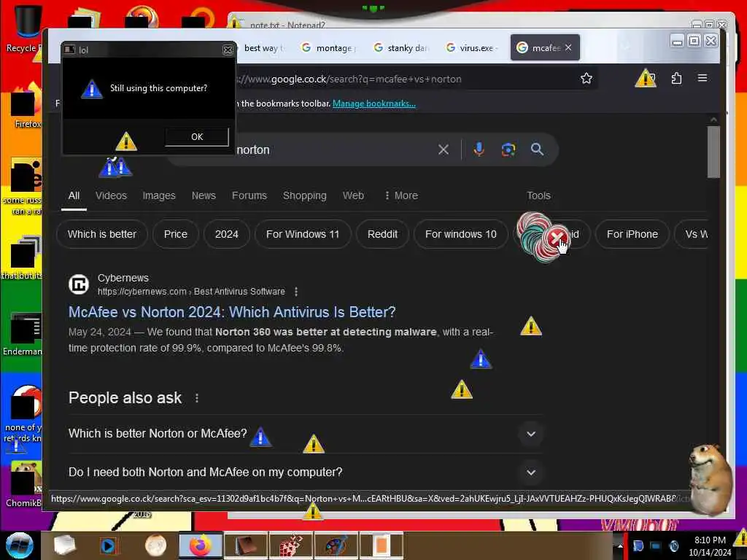Image resolution: width=747 pixels, height=560 pixels.
Task: Open the search Tools options
Action: pyautogui.click(x=538, y=195)
